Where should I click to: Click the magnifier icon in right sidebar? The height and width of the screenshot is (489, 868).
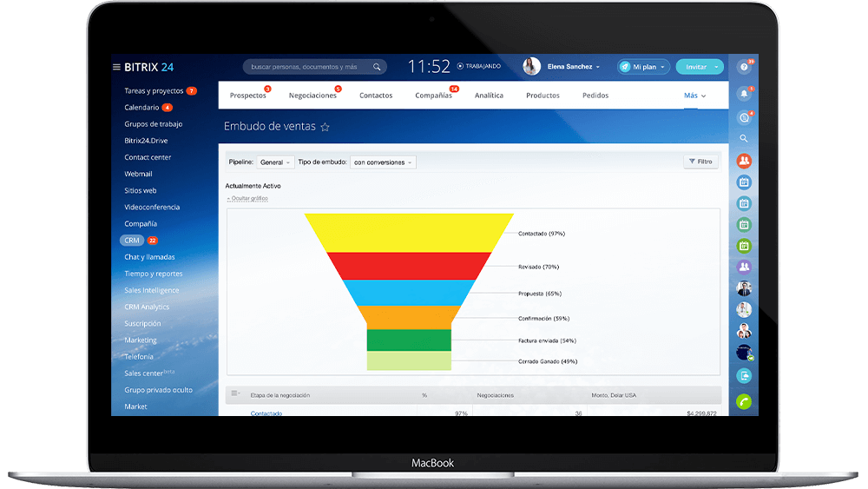[744, 138]
